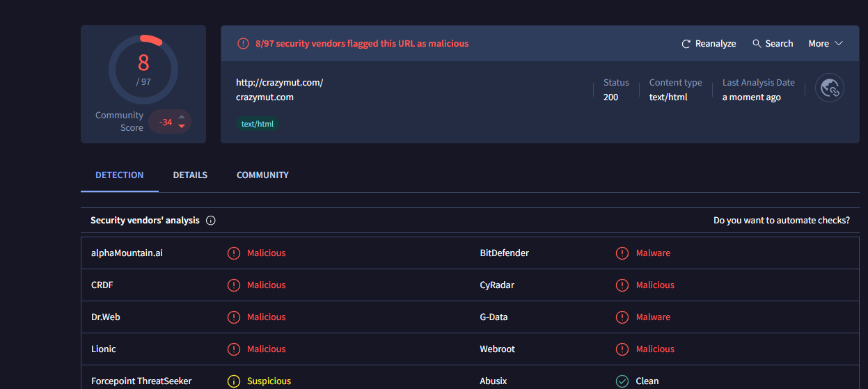Image resolution: width=868 pixels, height=389 pixels.
Task: Open the More dropdown menu
Action: pyautogui.click(x=826, y=43)
